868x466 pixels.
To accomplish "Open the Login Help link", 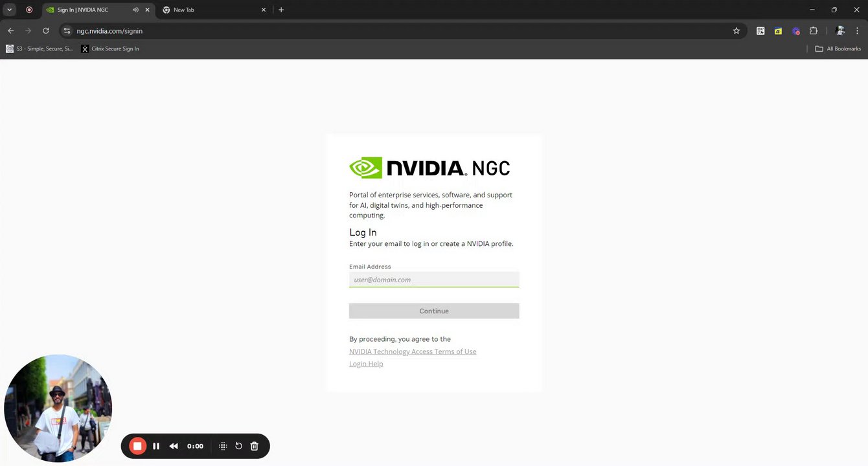I will point(366,364).
